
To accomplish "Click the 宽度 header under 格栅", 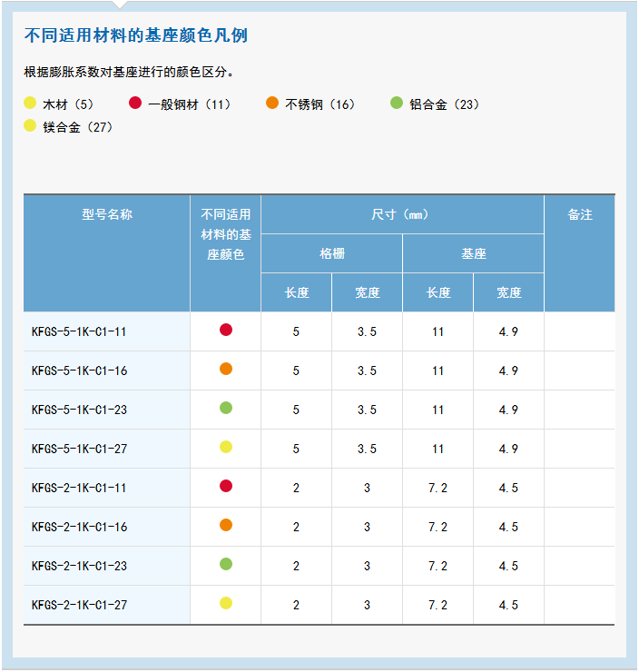I will pyautogui.click(x=367, y=292).
